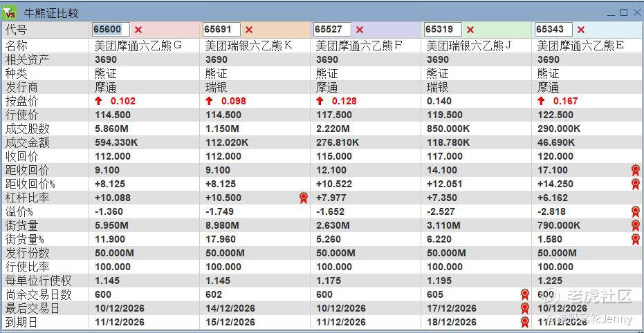Click leverage value +7.977
Screen dimensions: 644x333
[x=331, y=198]
